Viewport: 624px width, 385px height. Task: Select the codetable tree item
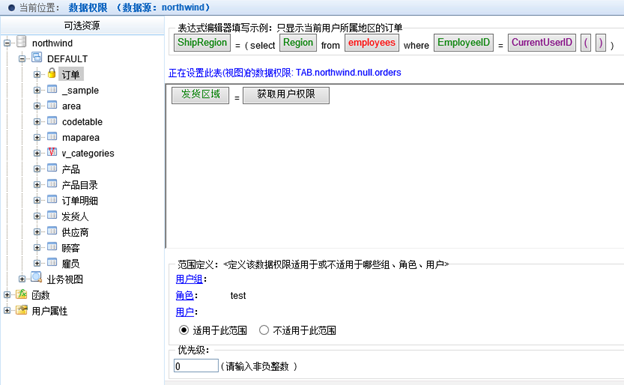(82, 122)
